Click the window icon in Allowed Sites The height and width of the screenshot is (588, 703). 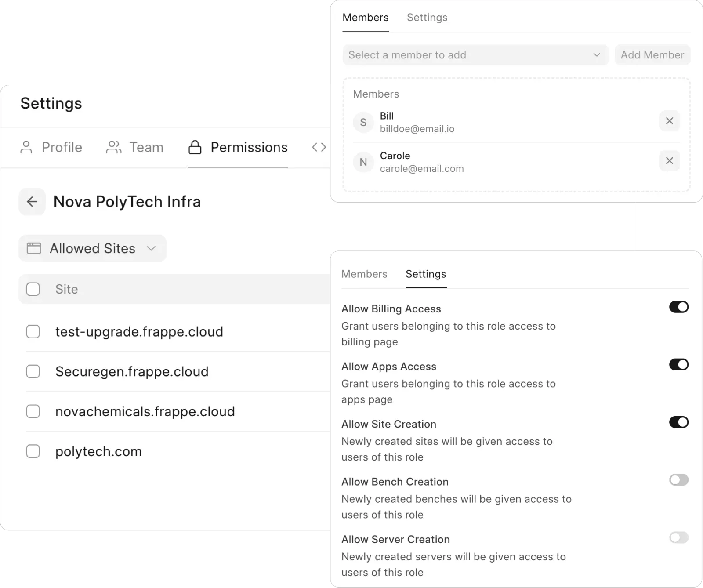pyautogui.click(x=34, y=248)
